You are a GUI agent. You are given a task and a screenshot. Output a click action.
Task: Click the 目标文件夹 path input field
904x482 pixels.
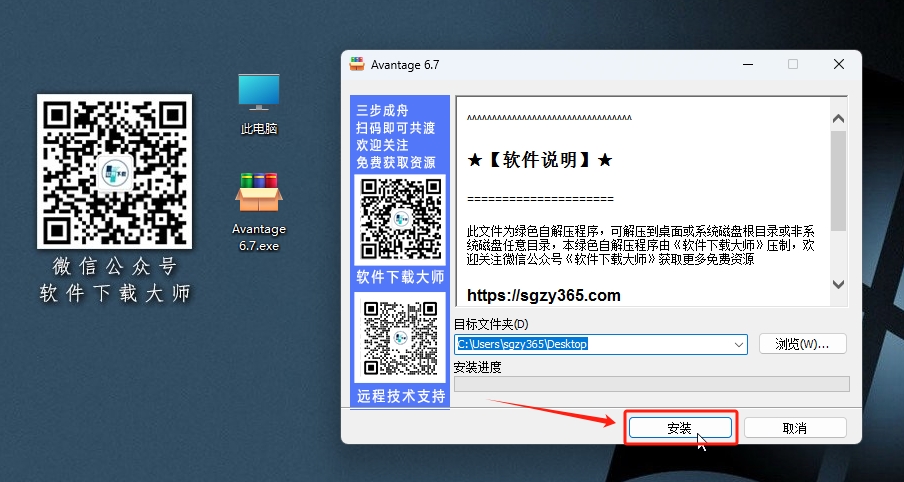(601, 344)
